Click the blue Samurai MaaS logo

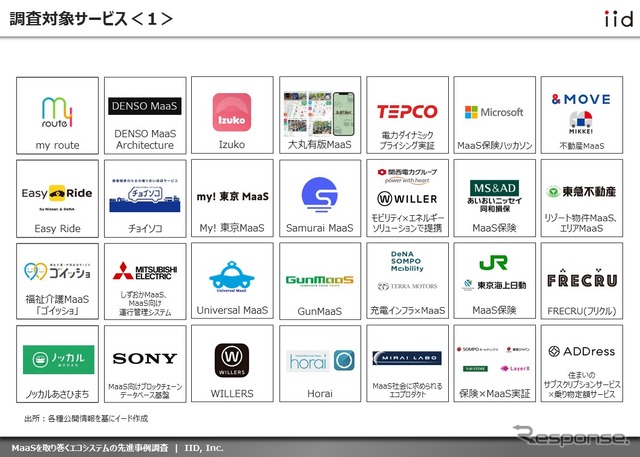coord(319,195)
